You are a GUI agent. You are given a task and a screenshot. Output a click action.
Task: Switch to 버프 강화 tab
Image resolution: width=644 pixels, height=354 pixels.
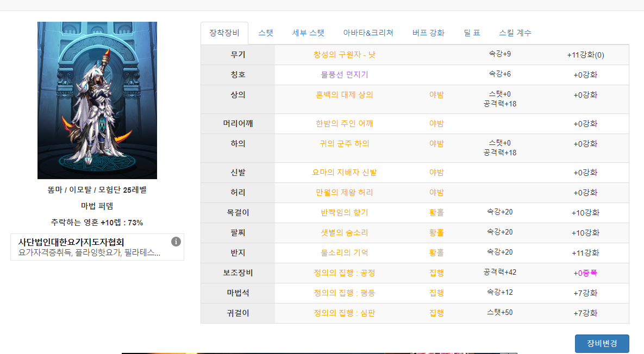(428, 33)
